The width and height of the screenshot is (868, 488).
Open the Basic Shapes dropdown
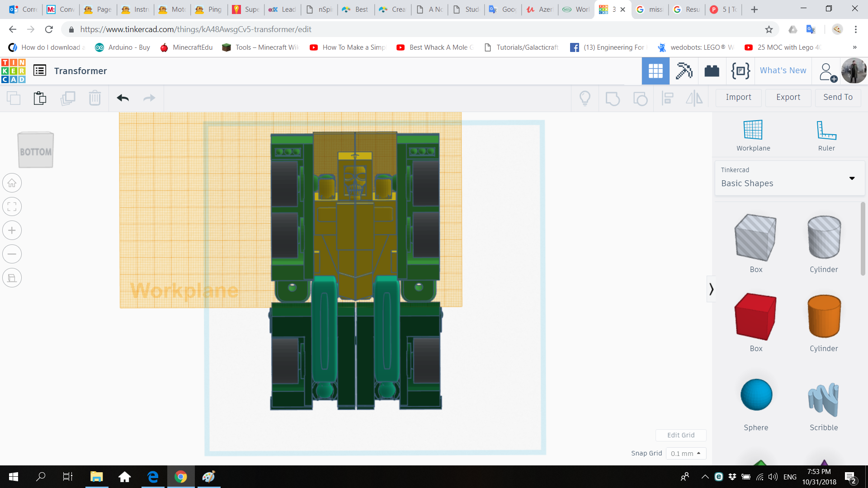(852, 178)
